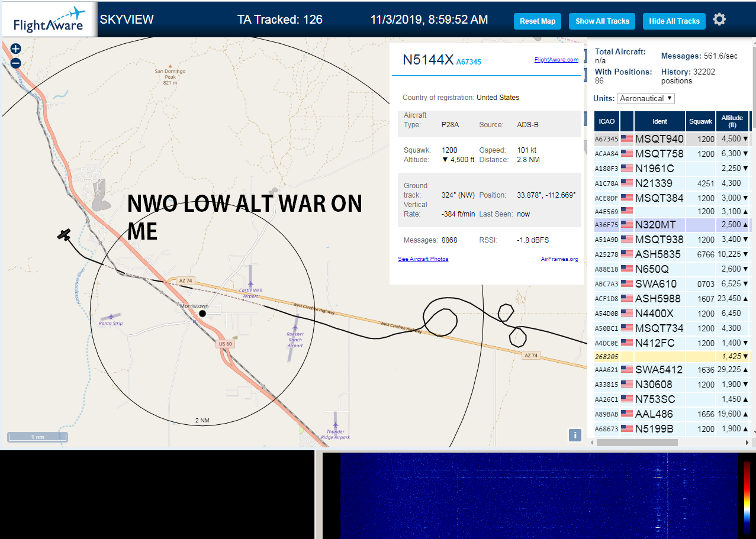This screenshot has height=539, width=756.
Task: Click the SKYVIEW header title
Action: (127, 20)
